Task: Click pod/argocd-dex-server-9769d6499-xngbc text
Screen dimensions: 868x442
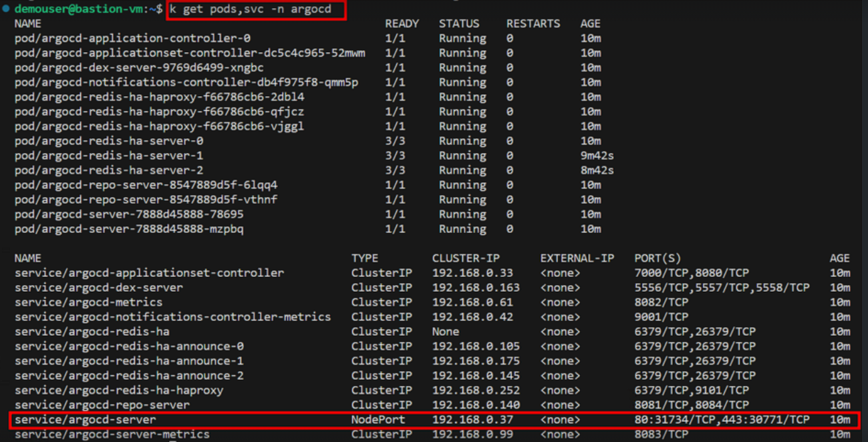Action: (x=139, y=67)
